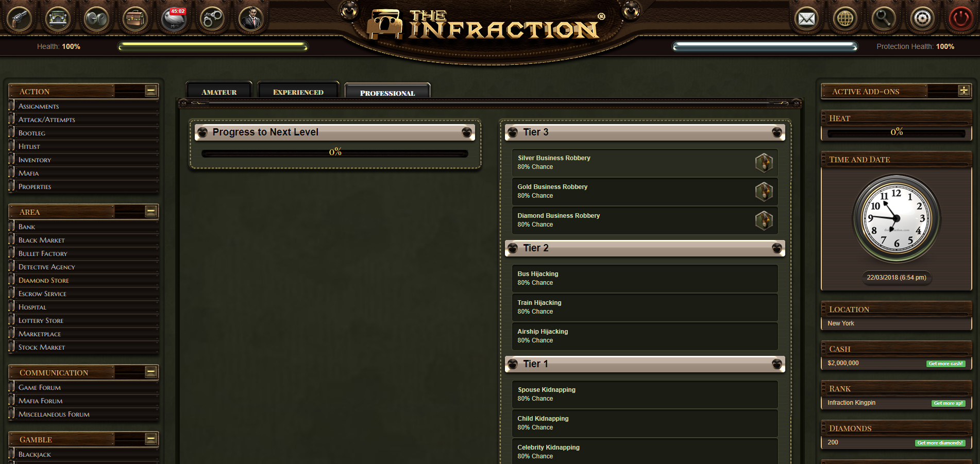Select the Silver Business Robbery crime
Screen dimensions: 980x464
tap(645, 163)
